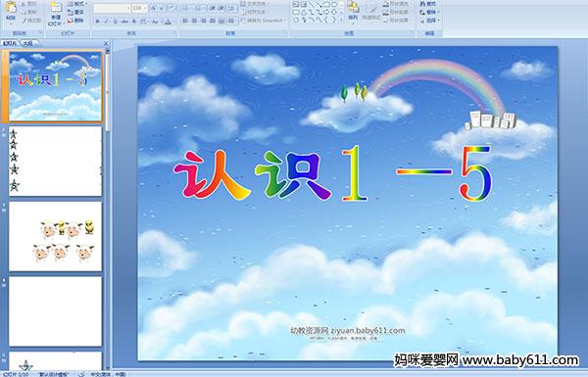Select the slide 3 thumbnail with sheep
The width and height of the screenshot is (588, 377).
[x=56, y=236]
